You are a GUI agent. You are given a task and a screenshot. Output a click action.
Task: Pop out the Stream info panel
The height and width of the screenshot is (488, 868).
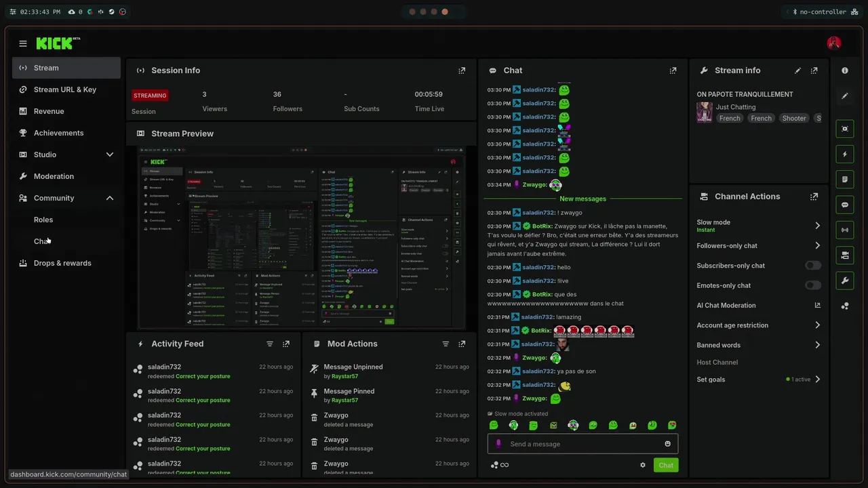point(814,70)
